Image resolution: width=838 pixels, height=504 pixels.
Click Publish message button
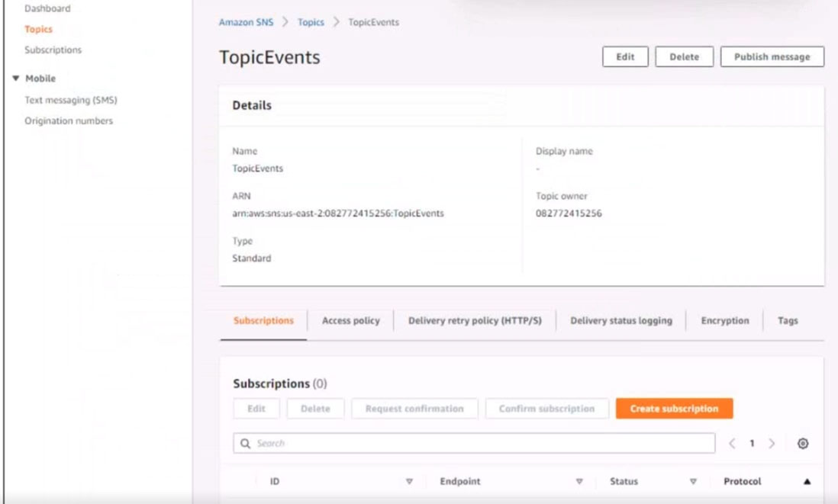[772, 56]
